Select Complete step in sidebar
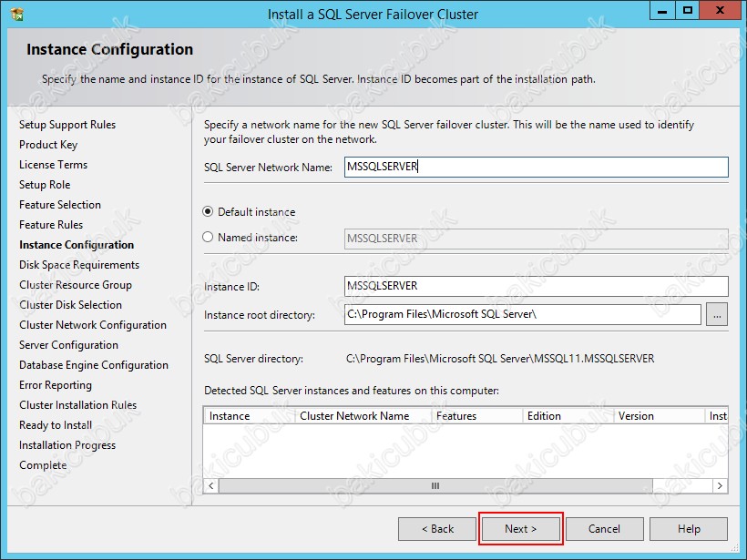The width and height of the screenshot is (747, 560). pos(43,464)
